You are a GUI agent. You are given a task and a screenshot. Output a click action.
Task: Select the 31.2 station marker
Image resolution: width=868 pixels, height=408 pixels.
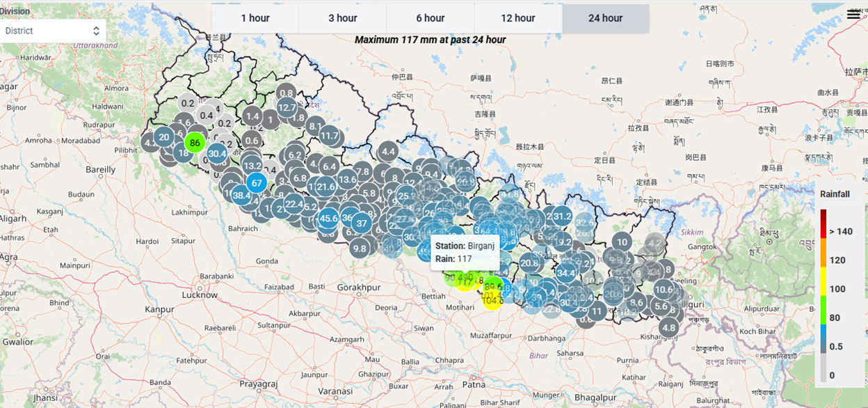click(x=562, y=217)
